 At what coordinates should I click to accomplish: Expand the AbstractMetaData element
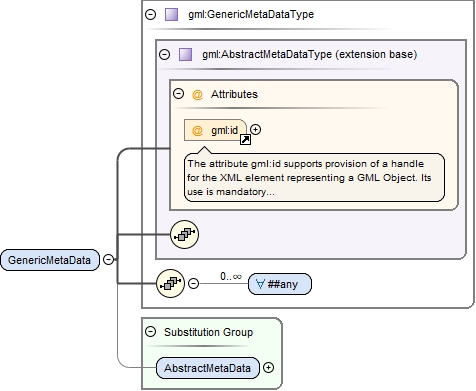(268, 367)
